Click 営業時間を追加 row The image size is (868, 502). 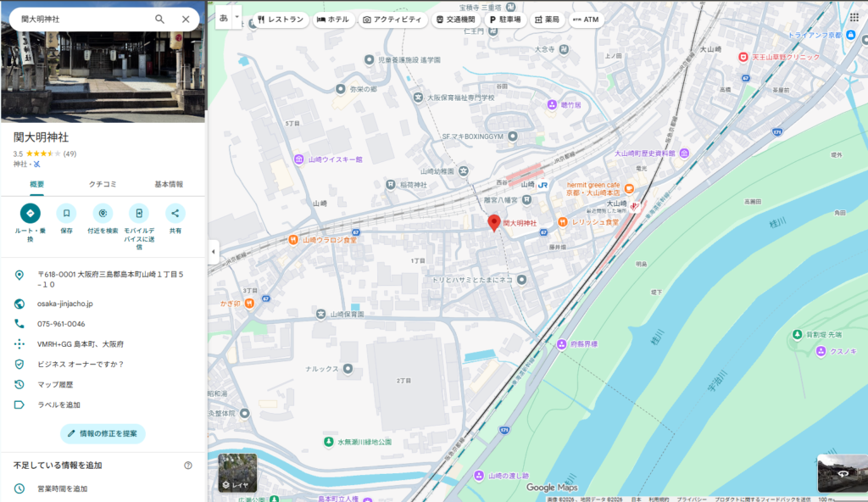[103, 488]
